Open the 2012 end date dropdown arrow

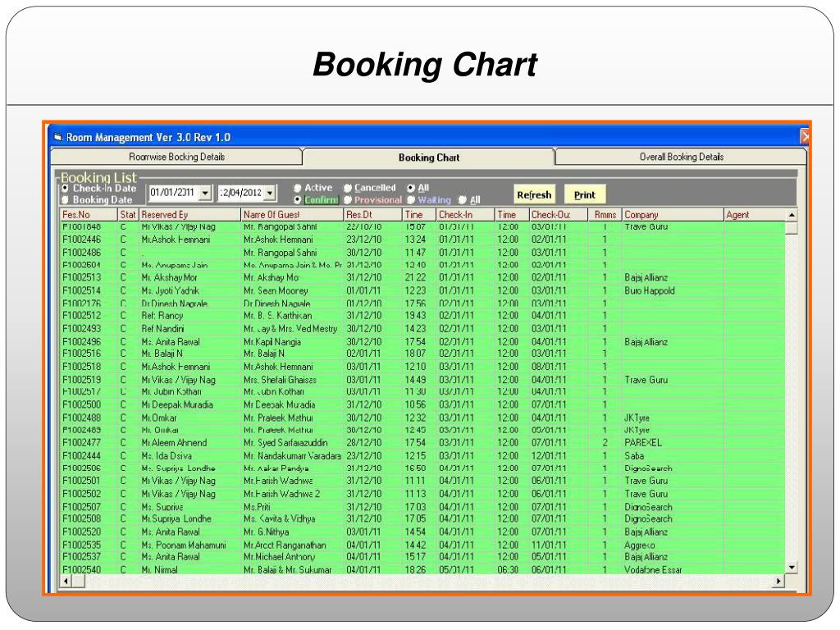click(x=269, y=193)
